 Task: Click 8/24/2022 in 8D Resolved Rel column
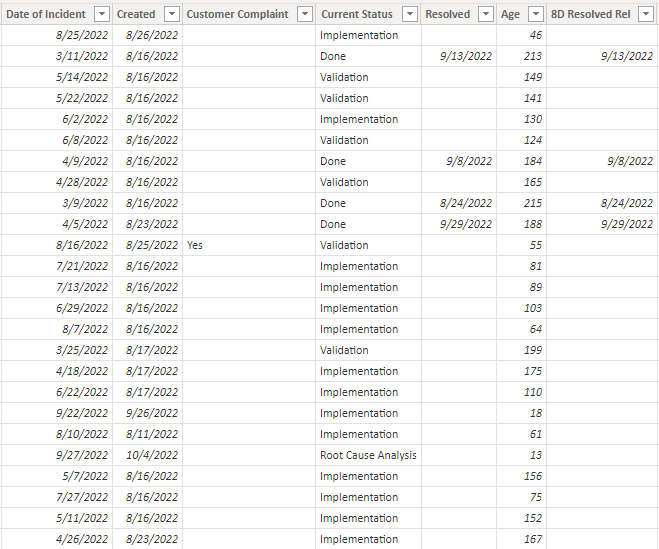(x=602, y=203)
